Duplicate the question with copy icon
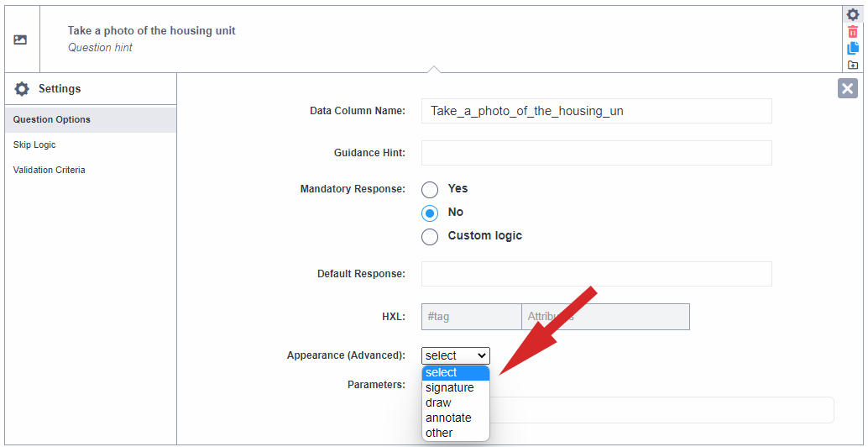This screenshot has height=447, width=868. [853, 48]
